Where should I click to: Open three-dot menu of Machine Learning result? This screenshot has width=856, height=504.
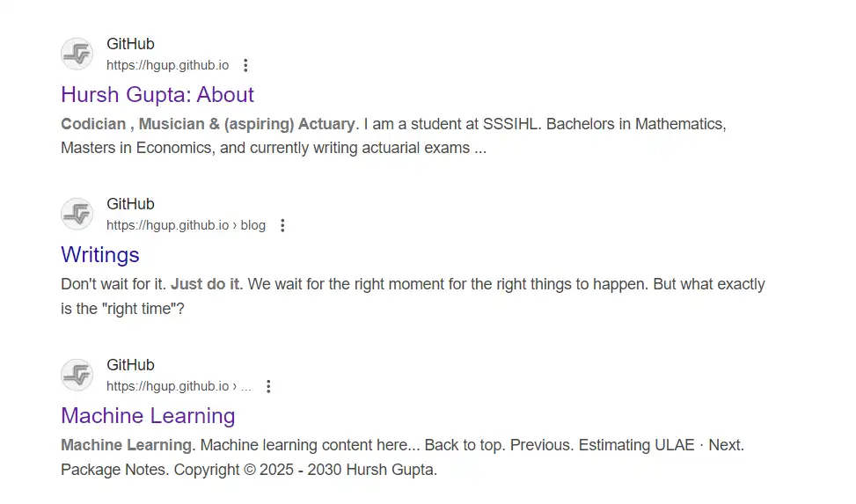268,387
